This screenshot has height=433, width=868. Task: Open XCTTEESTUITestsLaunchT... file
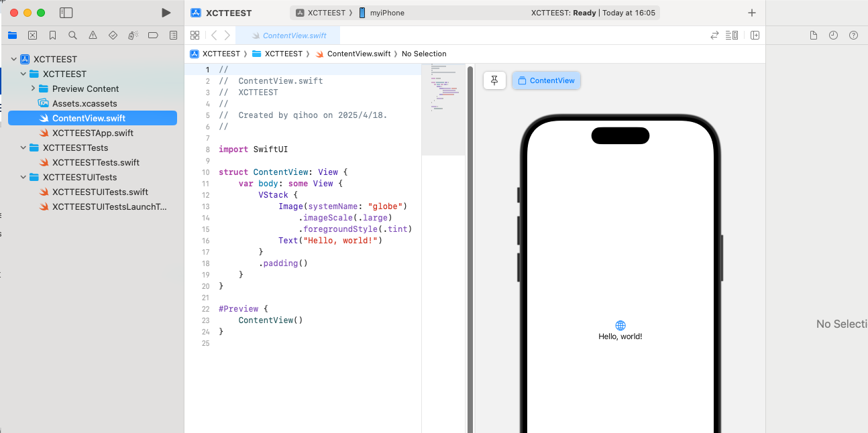(93, 206)
